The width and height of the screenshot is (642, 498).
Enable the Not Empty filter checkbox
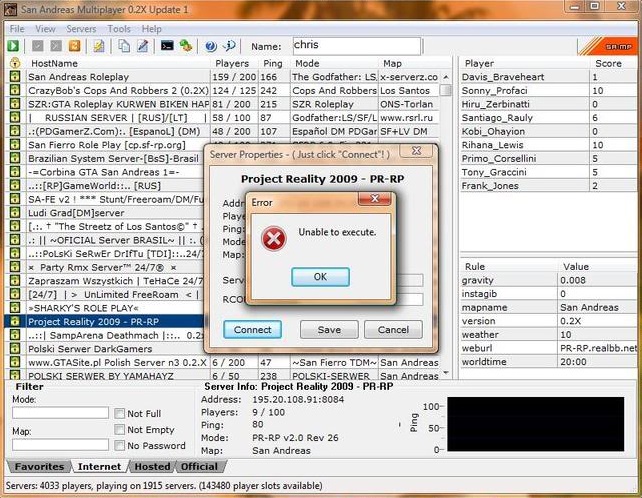click(120, 430)
